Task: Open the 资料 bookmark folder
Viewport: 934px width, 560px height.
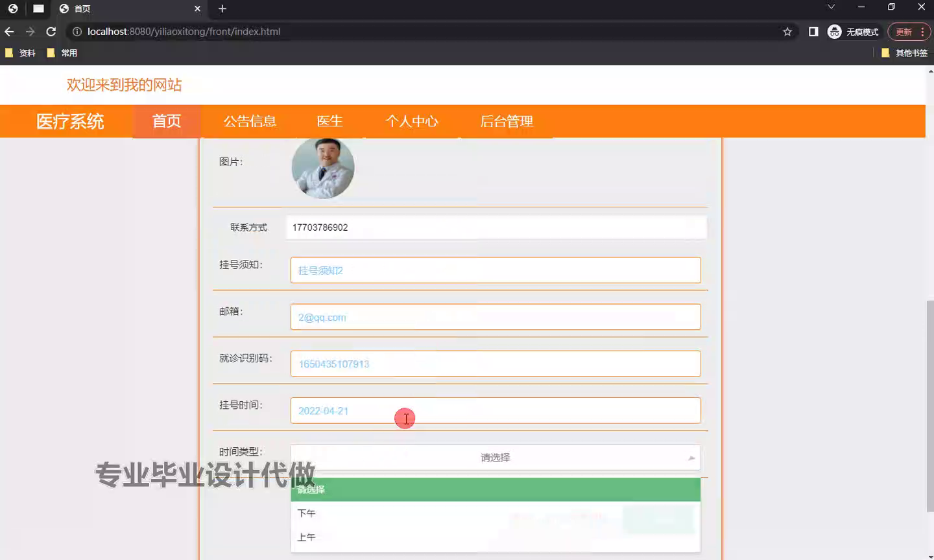Action: (20, 53)
